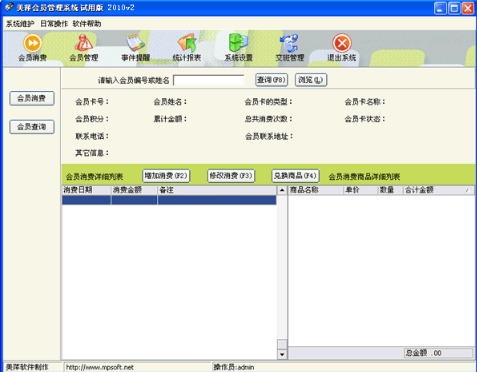Screen dimensions: 477x372
Task: Open the 会员管理 toolbar icon
Action: [84, 43]
